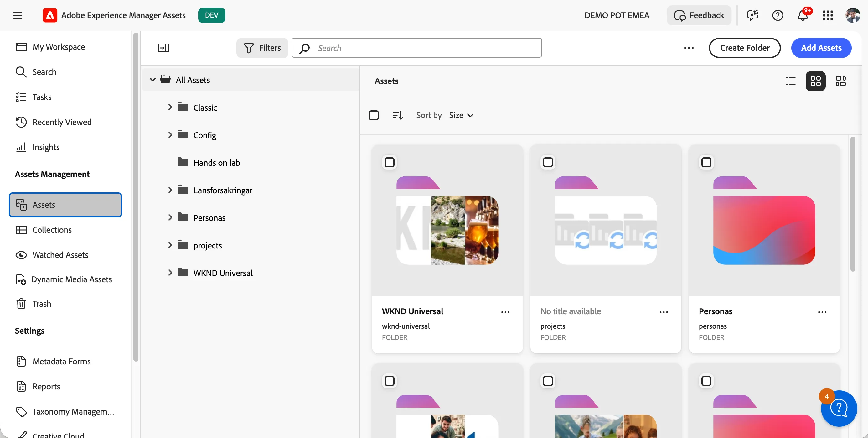The width and height of the screenshot is (868, 438).
Task: Select the projects folder card checkbox
Action: tap(548, 162)
